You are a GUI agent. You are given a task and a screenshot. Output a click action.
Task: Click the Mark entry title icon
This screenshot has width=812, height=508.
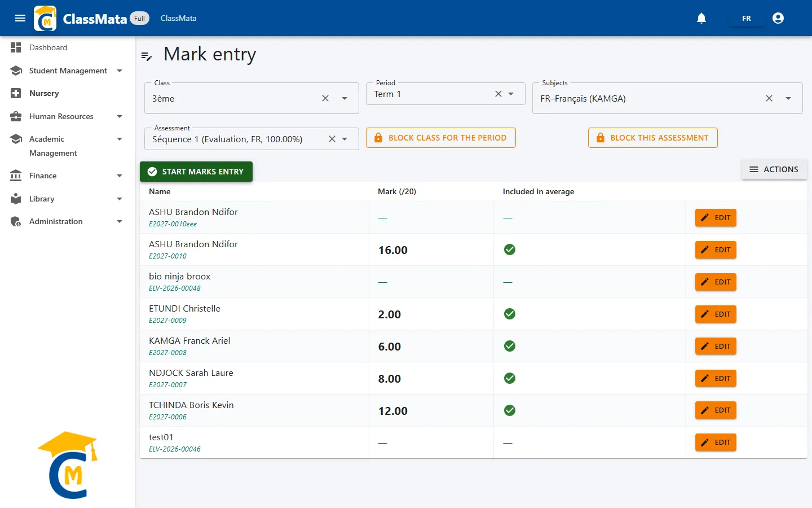pyautogui.click(x=147, y=56)
